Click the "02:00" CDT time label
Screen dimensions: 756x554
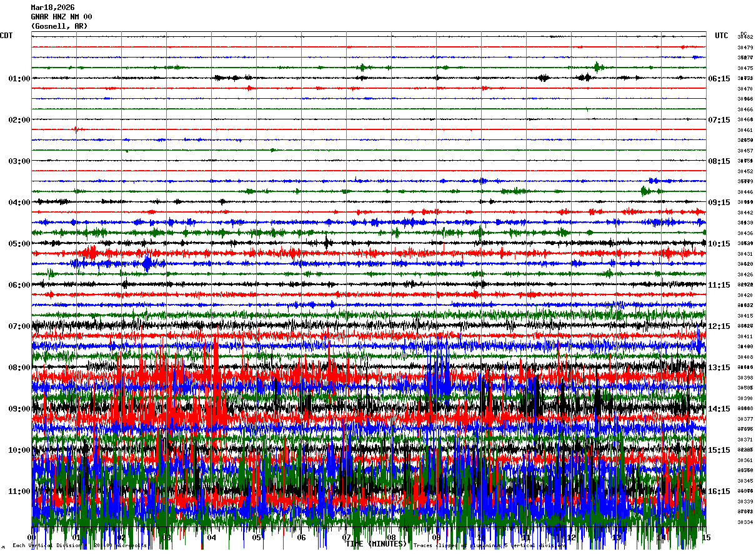point(19,120)
